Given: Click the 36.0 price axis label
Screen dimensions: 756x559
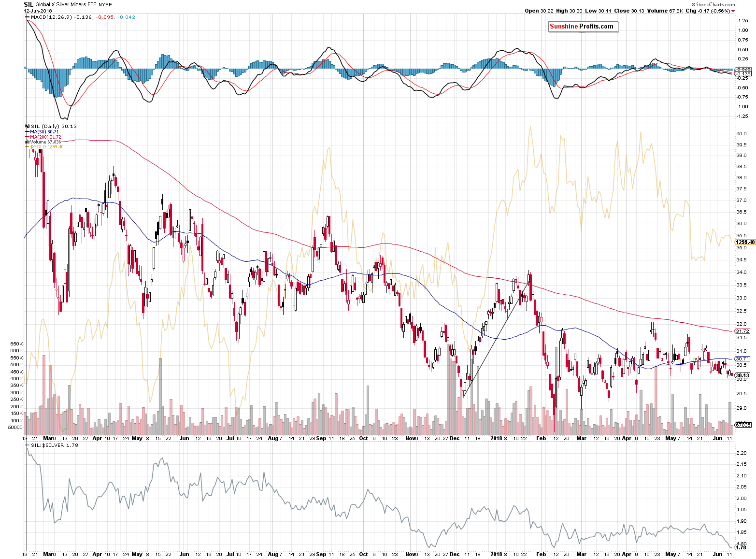Looking at the screenshot, I should click(x=741, y=224).
